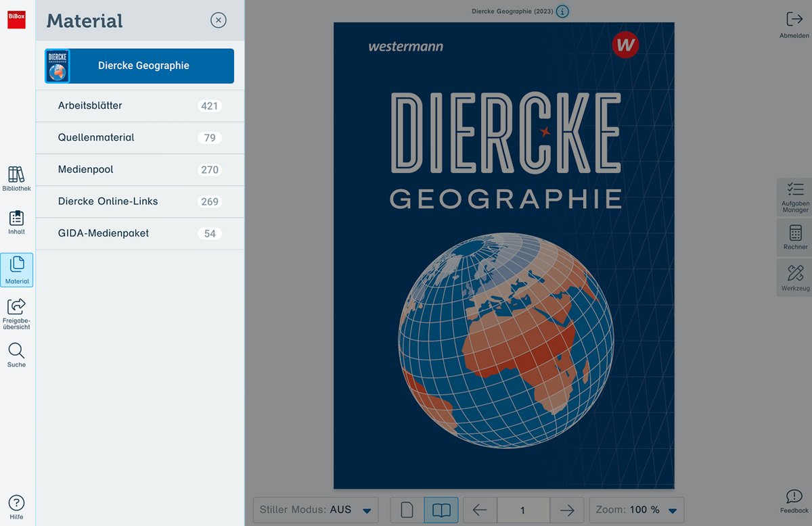The image size is (812, 526).
Task: Click the Abmelden logout icon
Action: (x=794, y=25)
